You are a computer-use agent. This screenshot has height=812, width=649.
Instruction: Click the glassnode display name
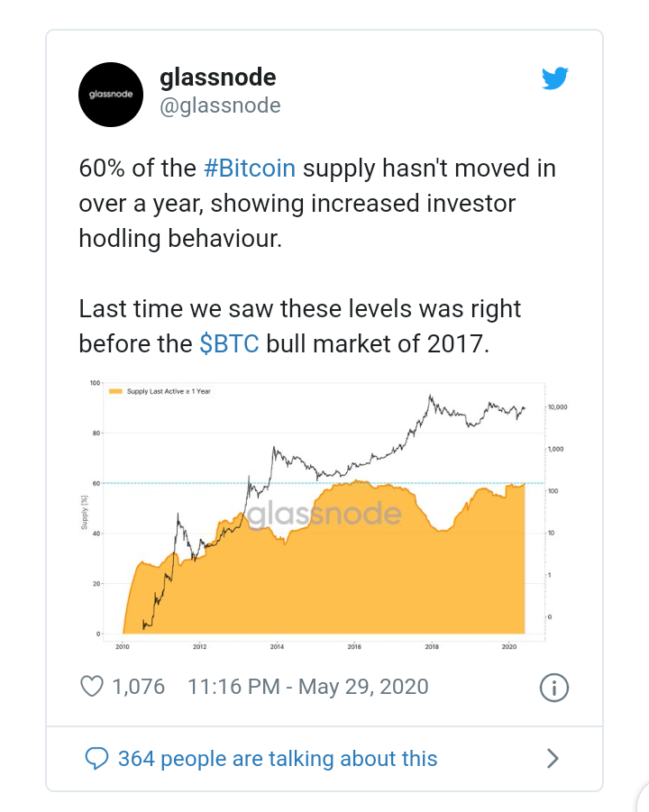(x=218, y=78)
